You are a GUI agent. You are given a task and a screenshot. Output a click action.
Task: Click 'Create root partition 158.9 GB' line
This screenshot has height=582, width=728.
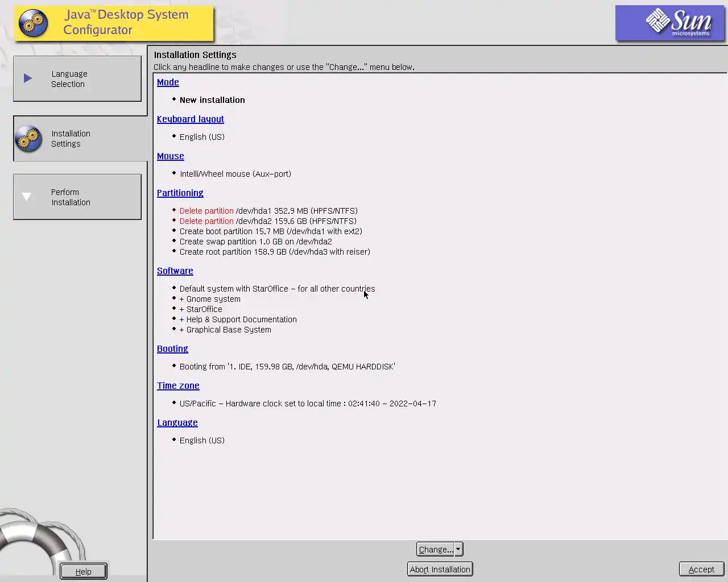(275, 252)
